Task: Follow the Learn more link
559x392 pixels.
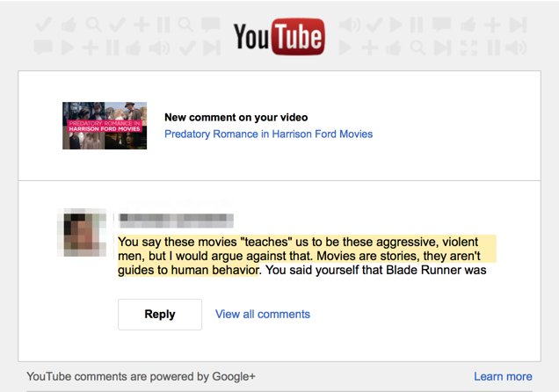Action: [503, 376]
